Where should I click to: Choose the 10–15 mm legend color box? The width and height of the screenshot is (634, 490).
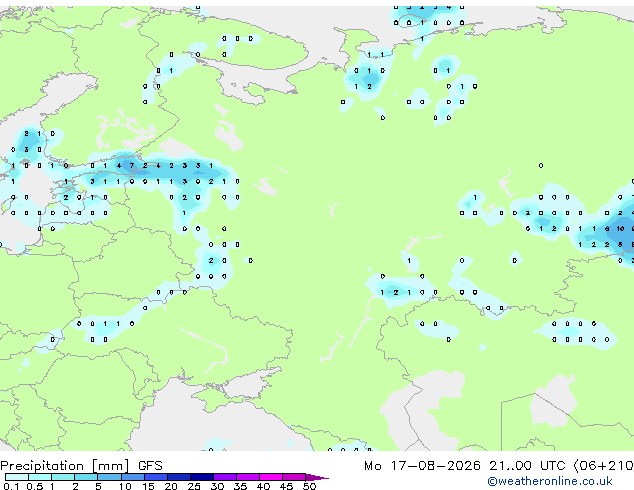pyautogui.click(x=132, y=477)
